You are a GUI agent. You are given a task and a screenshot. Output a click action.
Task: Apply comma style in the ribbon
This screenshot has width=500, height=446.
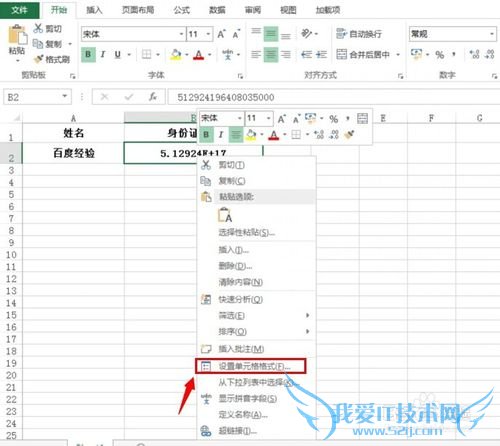point(454,53)
